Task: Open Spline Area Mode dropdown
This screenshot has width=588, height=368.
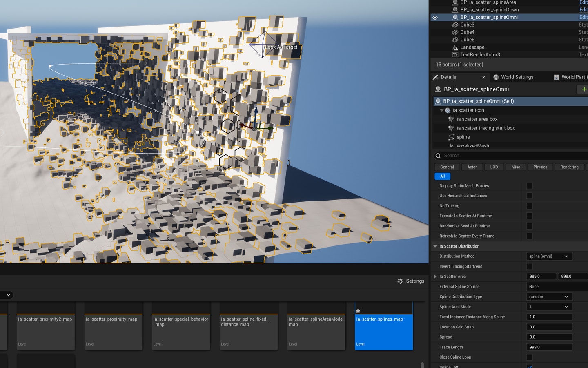Action: coord(549,307)
